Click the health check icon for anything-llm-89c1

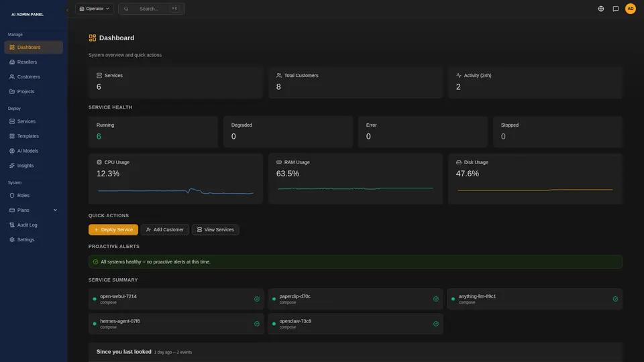pos(615,299)
